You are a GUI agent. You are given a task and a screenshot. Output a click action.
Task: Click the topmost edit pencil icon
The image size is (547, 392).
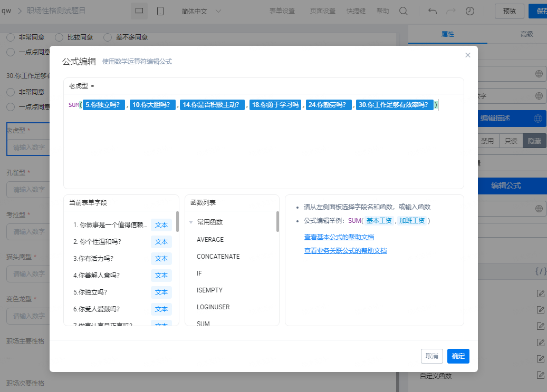(x=541, y=293)
